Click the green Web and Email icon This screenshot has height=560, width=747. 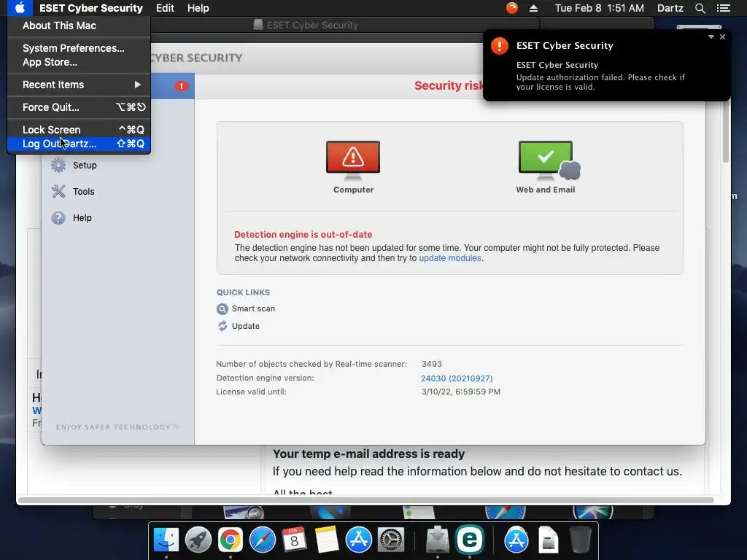click(549, 160)
